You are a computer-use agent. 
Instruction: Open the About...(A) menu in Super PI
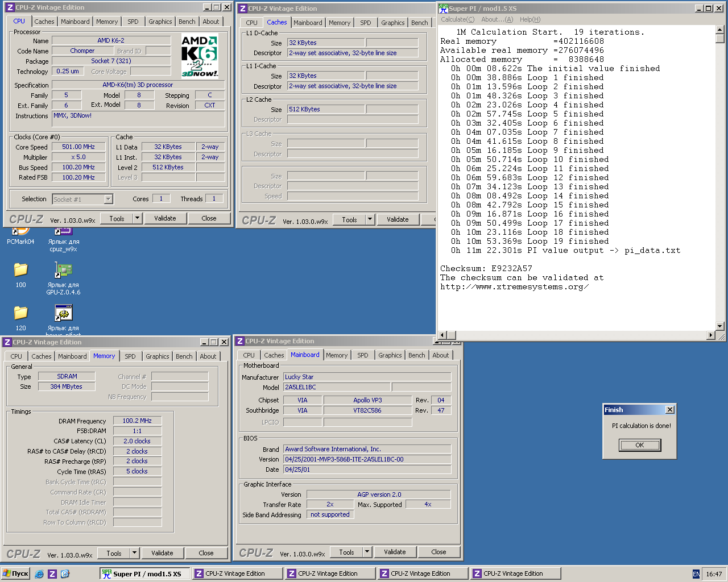point(497,19)
